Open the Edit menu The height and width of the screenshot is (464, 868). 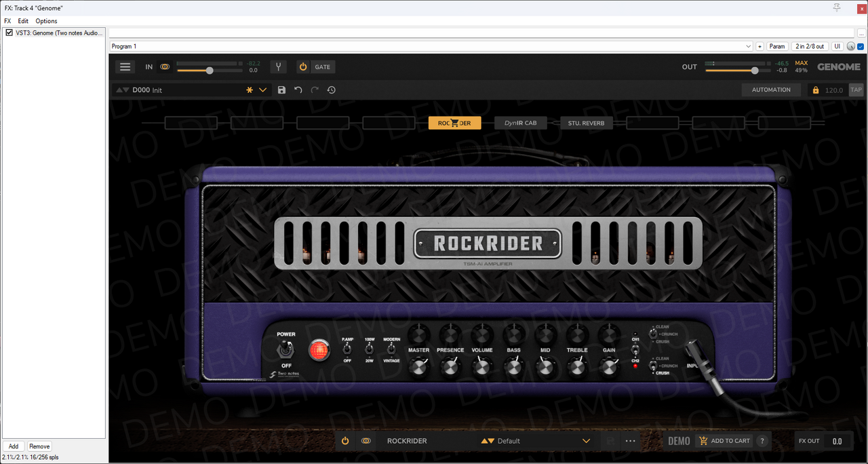coord(23,21)
